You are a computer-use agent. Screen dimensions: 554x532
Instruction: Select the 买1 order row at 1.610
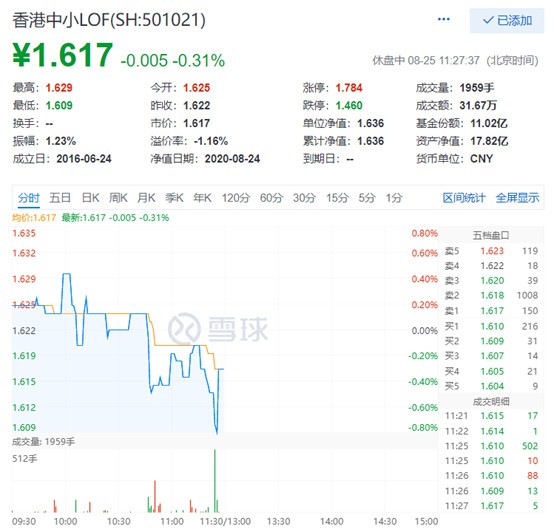point(491,326)
